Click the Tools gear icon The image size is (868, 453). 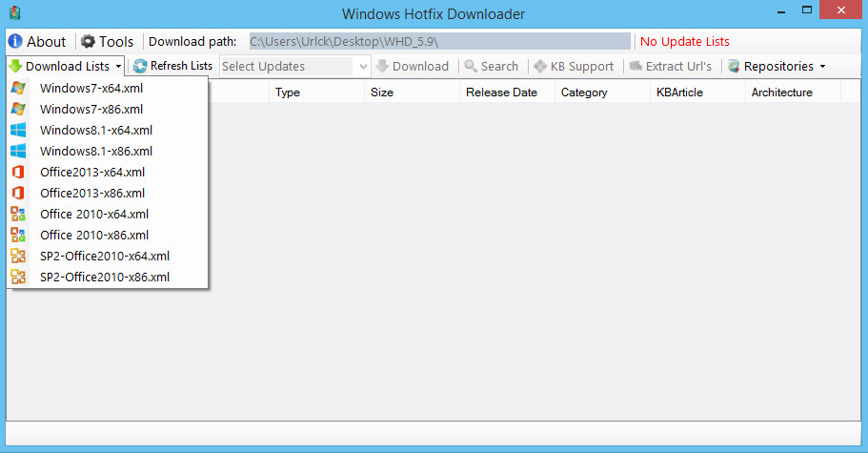pyautogui.click(x=88, y=42)
